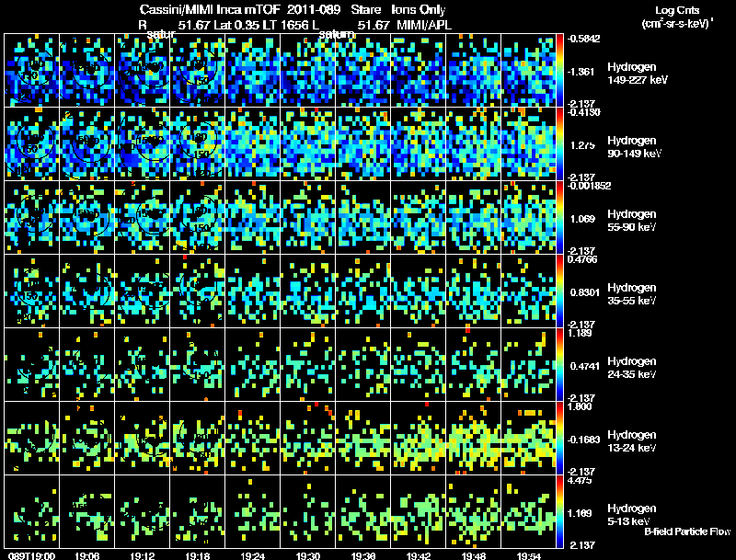
Task: Click the Stare text in the title
Action: (365, 9)
